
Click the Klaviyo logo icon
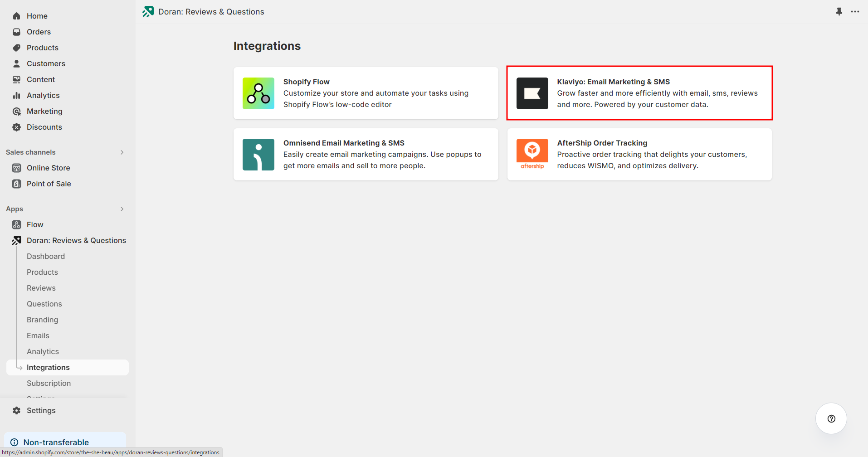[x=532, y=93]
